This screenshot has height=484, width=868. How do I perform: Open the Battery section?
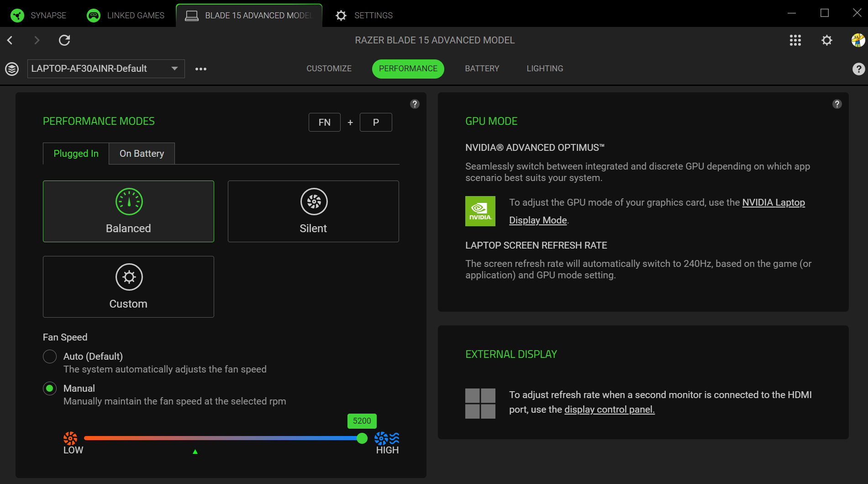pyautogui.click(x=482, y=69)
